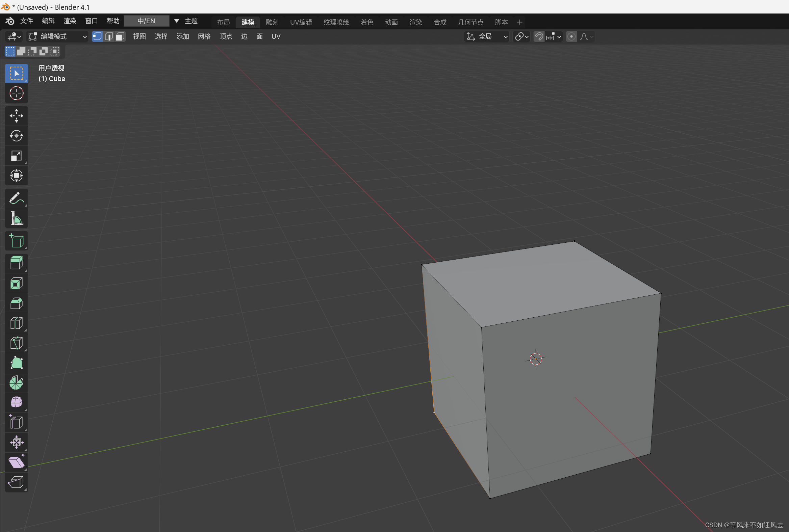This screenshot has height=532, width=789.
Task: Select the Rotate tool
Action: [x=16, y=136]
